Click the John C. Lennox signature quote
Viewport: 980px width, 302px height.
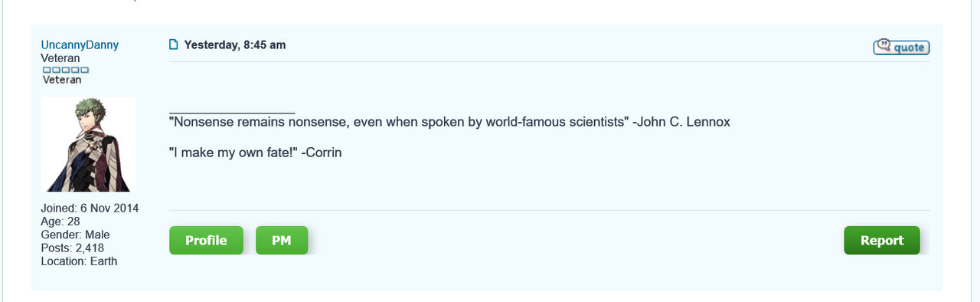[449, 122]
